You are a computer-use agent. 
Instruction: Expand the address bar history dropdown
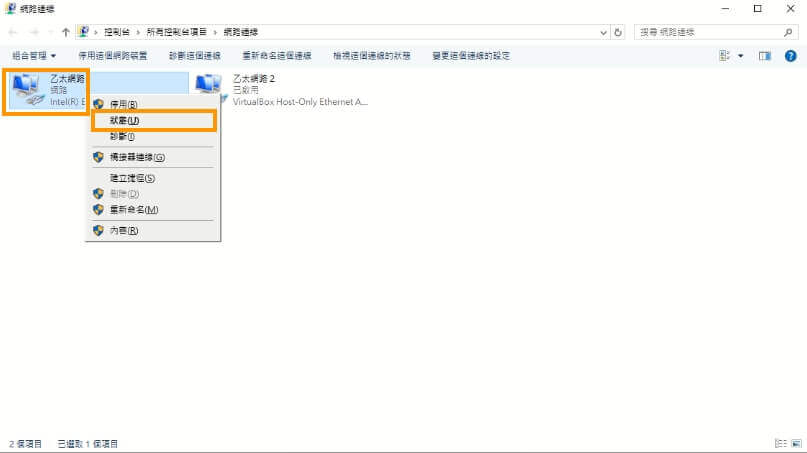(x=604, y=32)
